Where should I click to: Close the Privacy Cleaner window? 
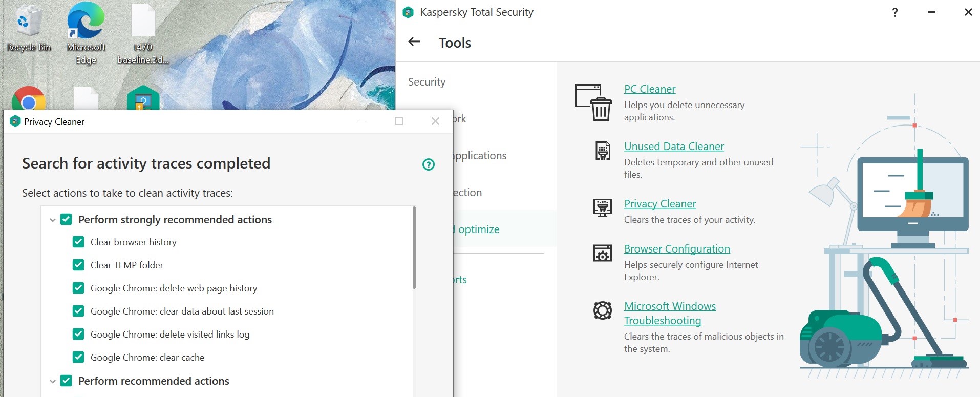pyautogui.click(x=435, y=121)
